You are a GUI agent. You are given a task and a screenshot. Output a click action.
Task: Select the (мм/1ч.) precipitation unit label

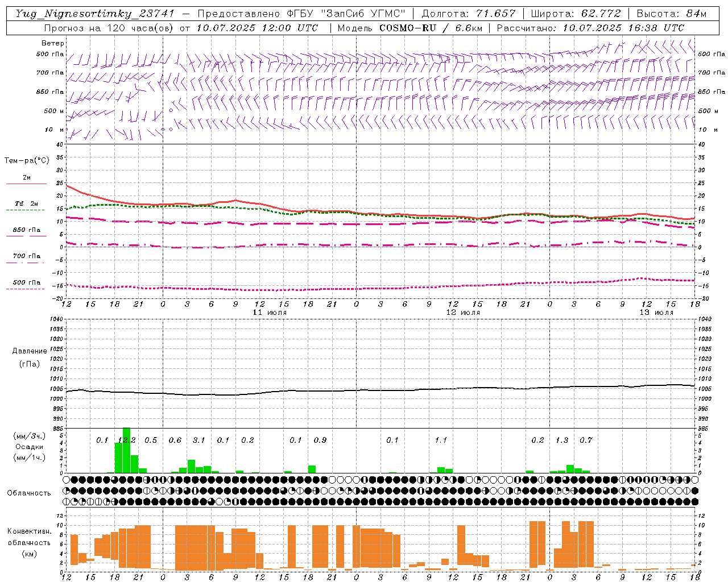[x=29, y=458]
